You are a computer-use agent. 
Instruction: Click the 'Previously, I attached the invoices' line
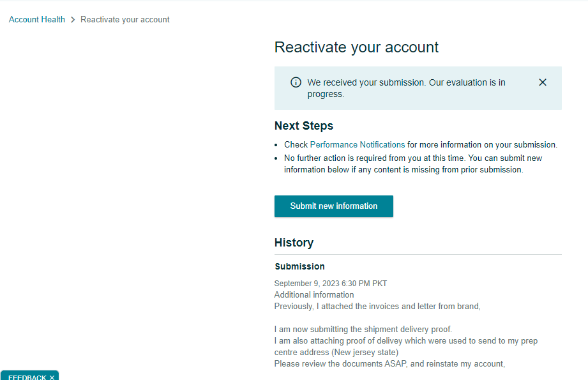pyautogui.click(x=377, y=307)
